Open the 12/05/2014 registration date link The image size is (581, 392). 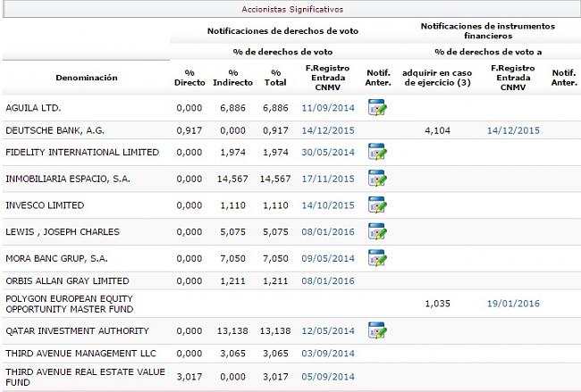328,331
